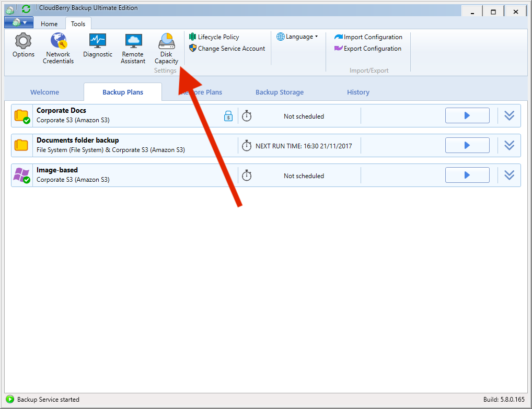Image resolution: width=532 pixels, height=409 pixels.
Task: Select the Corporate Docs plan title
Action: click(62, 111)
